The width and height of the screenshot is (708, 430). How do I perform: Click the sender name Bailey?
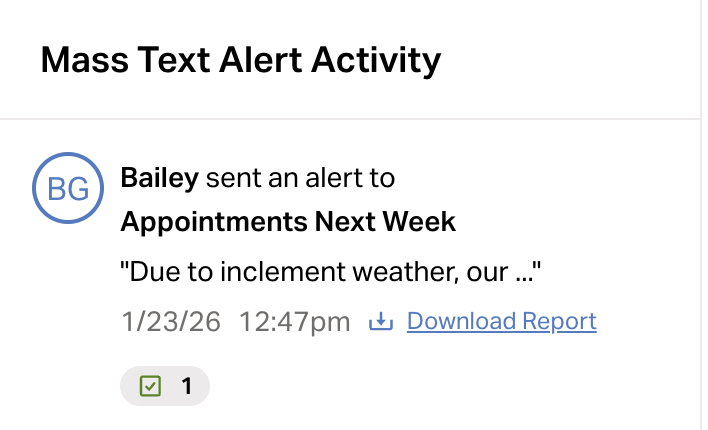point(160,178)
